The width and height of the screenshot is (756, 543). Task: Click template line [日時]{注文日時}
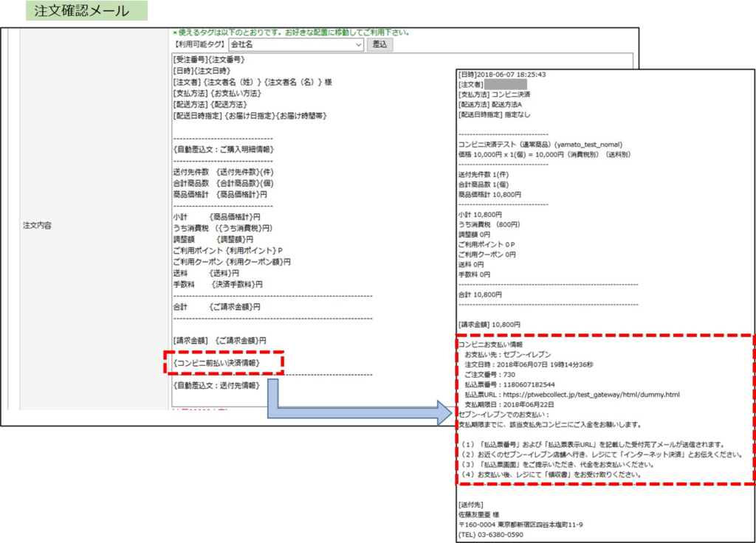point(202,71)
